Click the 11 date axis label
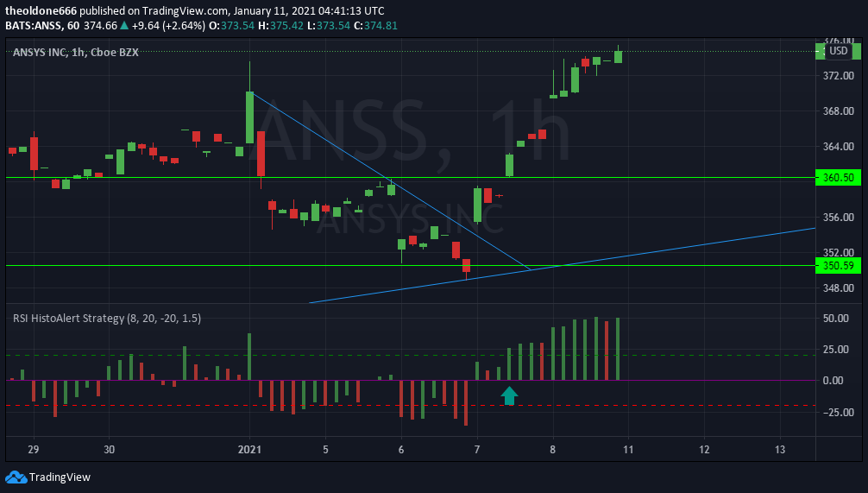This screenshot has height=493, width=868. coord(628,449)
